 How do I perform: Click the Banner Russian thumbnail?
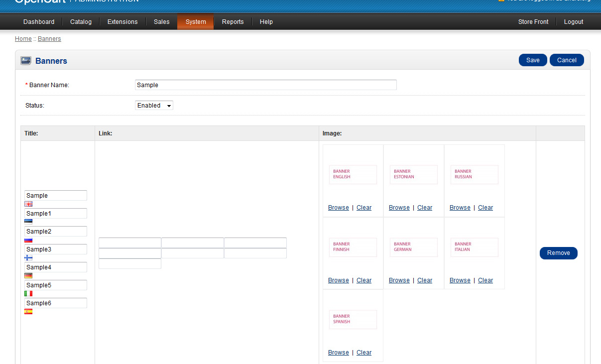[x=475, y=174]
